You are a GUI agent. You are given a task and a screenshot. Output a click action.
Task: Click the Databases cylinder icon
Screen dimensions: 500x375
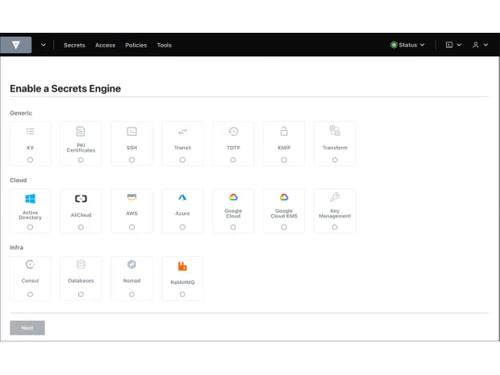pyautogui.click(x=81, y=264)
